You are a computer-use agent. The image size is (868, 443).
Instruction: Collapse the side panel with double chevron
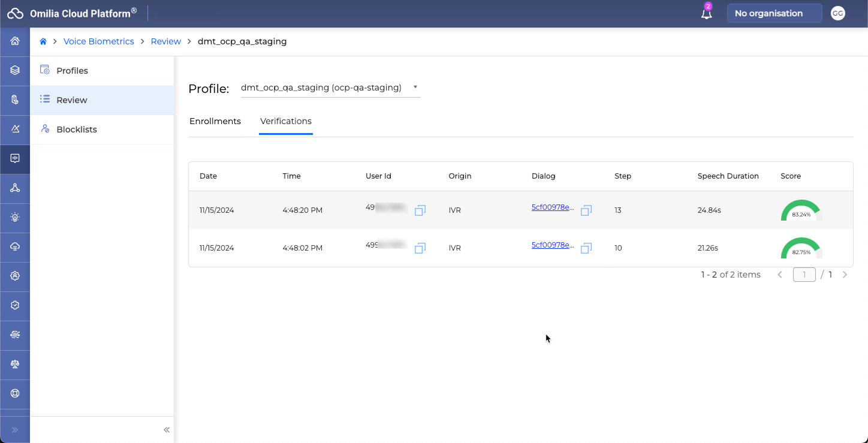tap(167, 430)
